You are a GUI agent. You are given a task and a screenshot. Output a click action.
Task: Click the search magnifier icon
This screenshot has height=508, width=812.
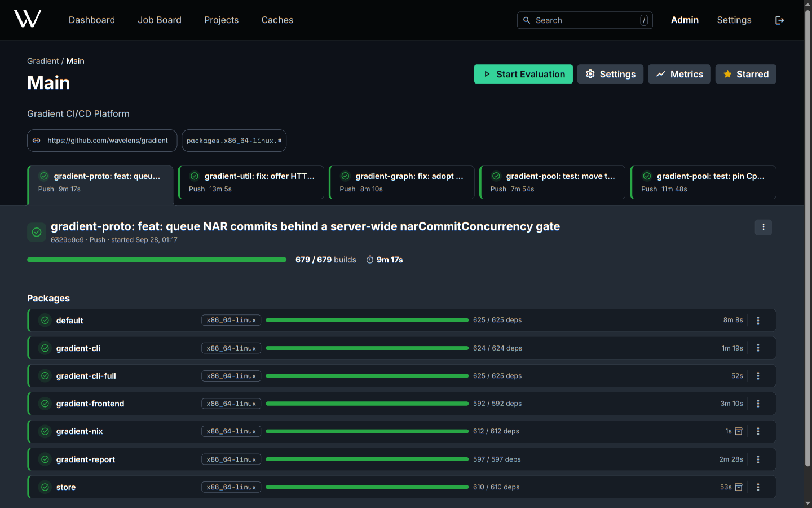pyautogui.click(x=527, y=20)
